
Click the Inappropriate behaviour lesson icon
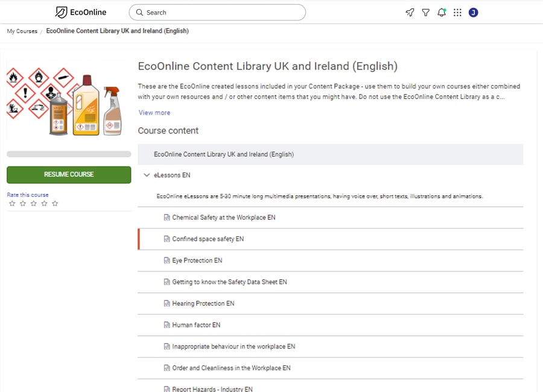tap(167, 346)
